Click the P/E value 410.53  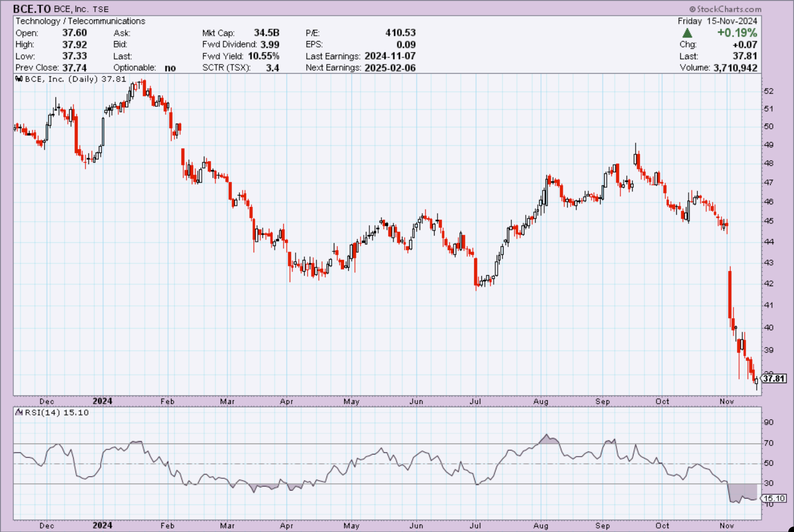click(x=401, y=33)
